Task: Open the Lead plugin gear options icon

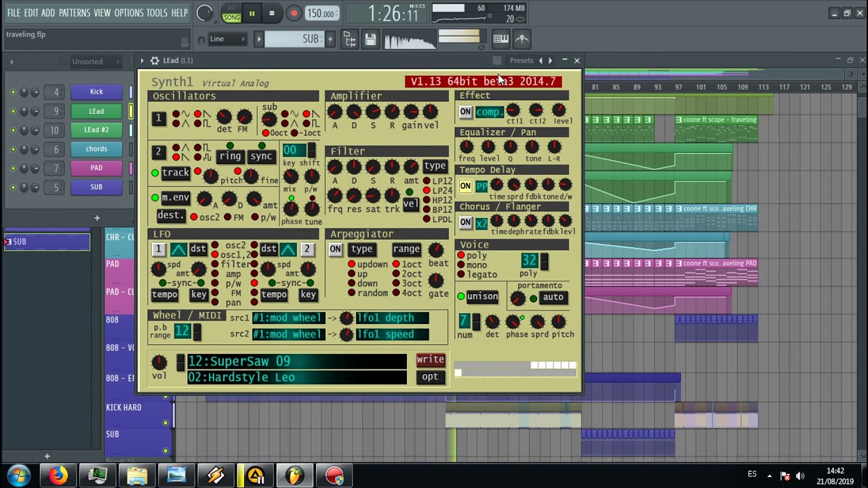Action: click(x=155, y=60)
